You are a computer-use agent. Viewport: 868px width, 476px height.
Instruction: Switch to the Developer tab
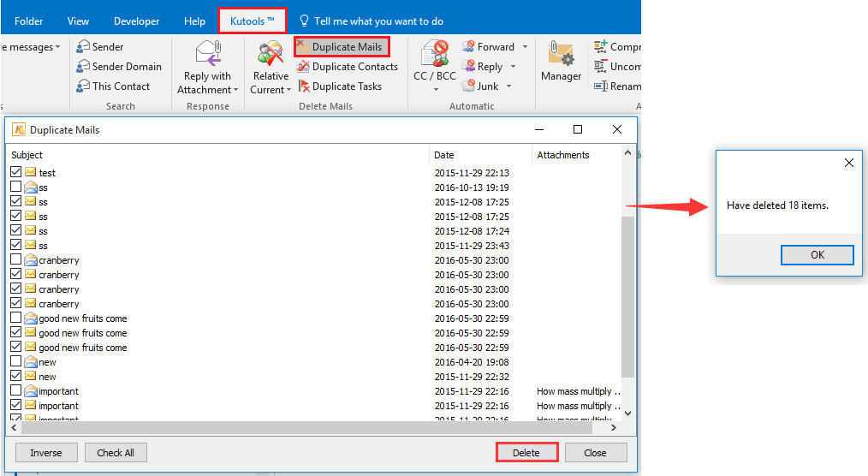pos(137,21)
